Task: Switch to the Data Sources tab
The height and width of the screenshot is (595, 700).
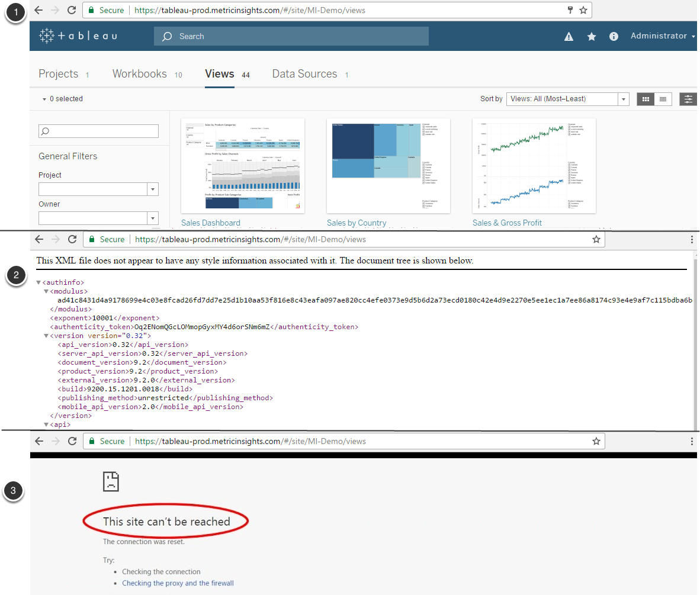Action: pyautogui.click(x=304, y=74)
